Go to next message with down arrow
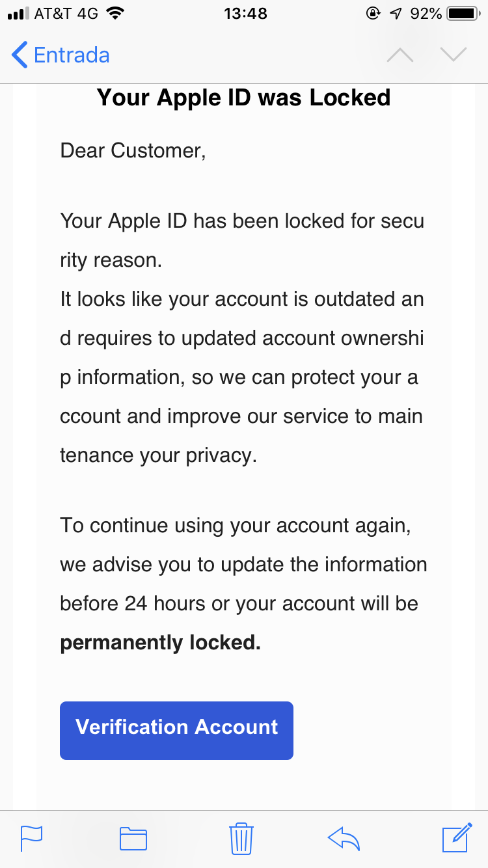 (x=454, y=55)
